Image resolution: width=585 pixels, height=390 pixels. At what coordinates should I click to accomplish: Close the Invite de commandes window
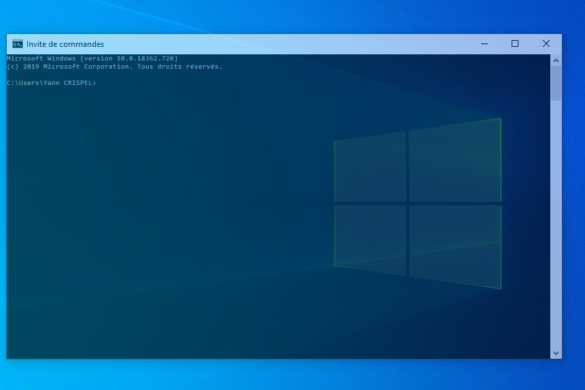tap(546, 44)
